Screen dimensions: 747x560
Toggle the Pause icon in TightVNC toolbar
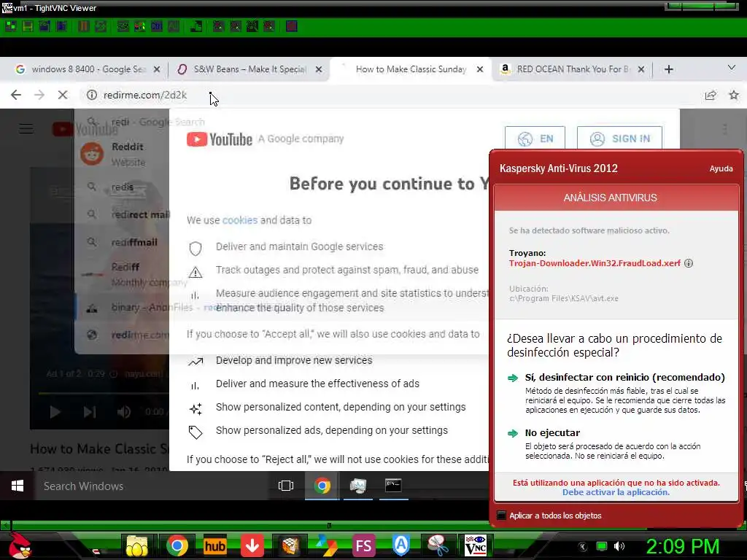pos(83,26)
